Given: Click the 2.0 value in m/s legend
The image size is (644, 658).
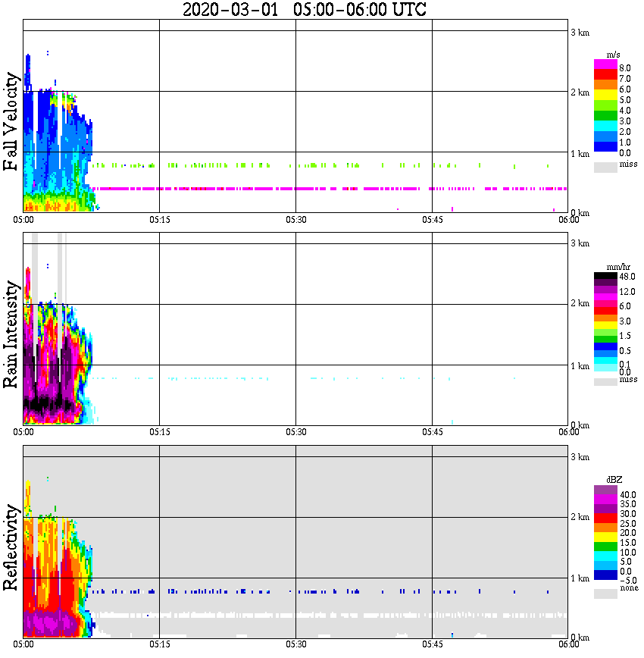Looking at the screenshot, I should pyautogui.click(x=625, y=132).
